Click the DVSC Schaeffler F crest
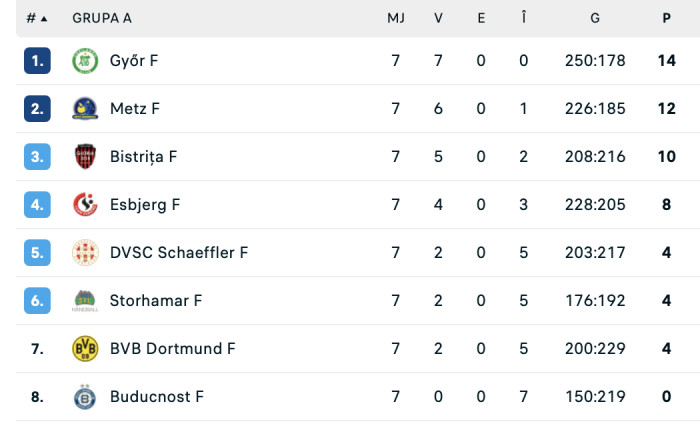The height and width of the screenshot is (432, 700). tap(85, 253)
